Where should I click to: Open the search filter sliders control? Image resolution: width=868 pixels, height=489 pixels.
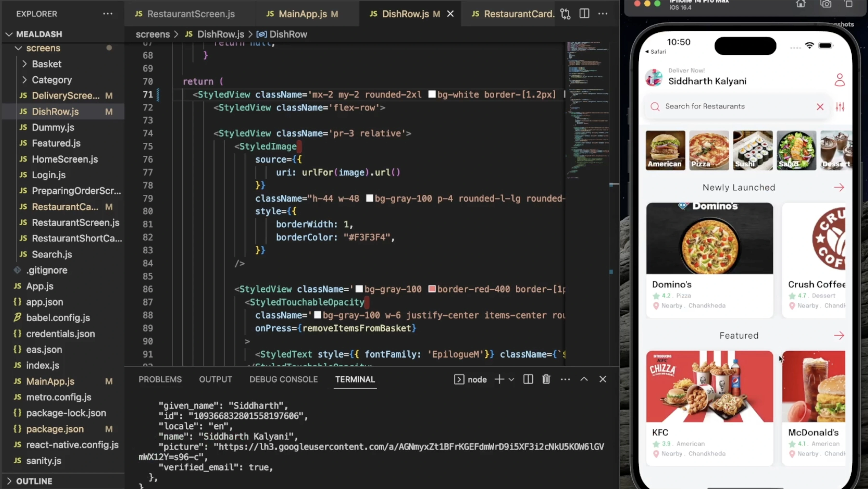(840, 107)
